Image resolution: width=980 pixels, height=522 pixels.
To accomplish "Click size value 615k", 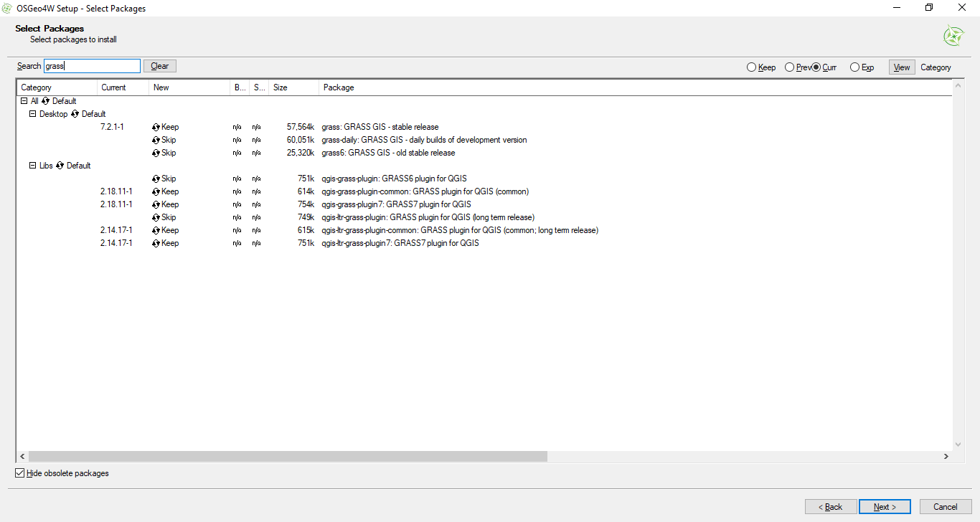I will [306, 230].
